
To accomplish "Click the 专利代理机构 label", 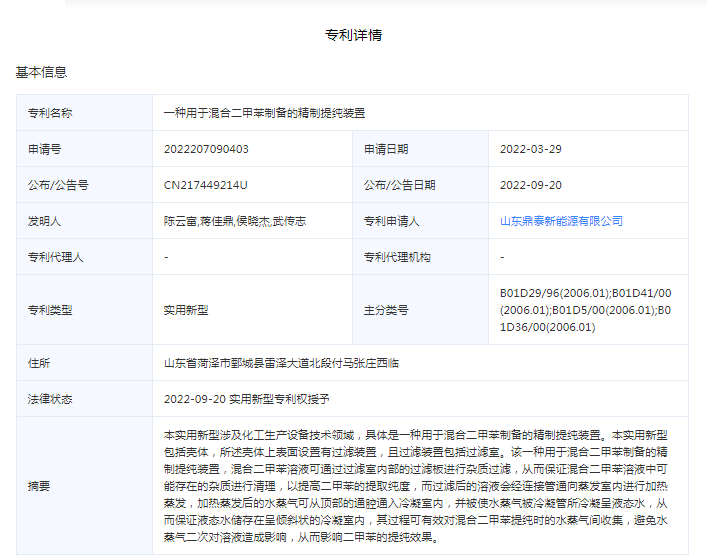I will coord(397,257).
